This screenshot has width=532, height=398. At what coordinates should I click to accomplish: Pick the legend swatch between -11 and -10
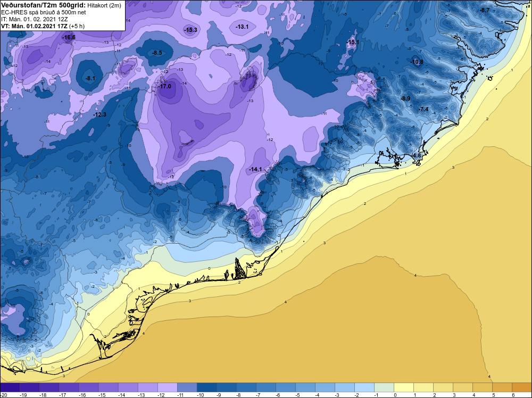(187, 387)
